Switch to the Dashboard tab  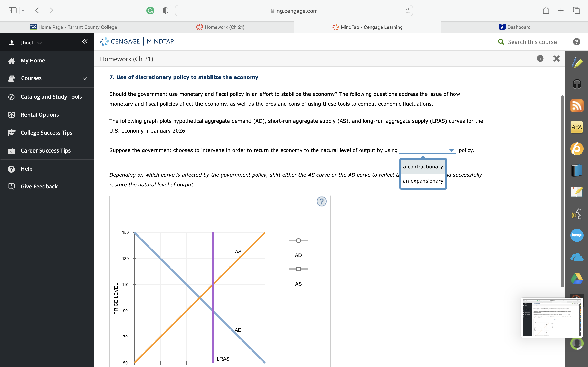[x=514, y=27]
